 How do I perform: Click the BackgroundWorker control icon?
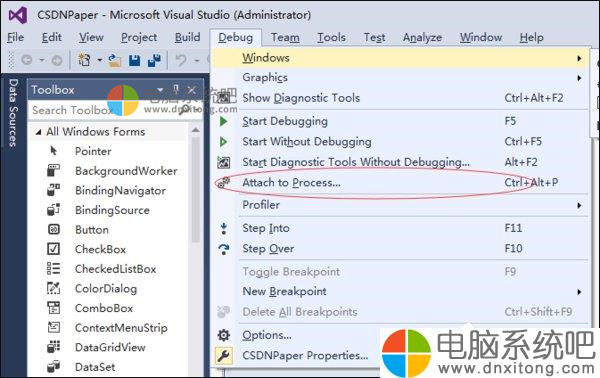(x=54, y=170)
